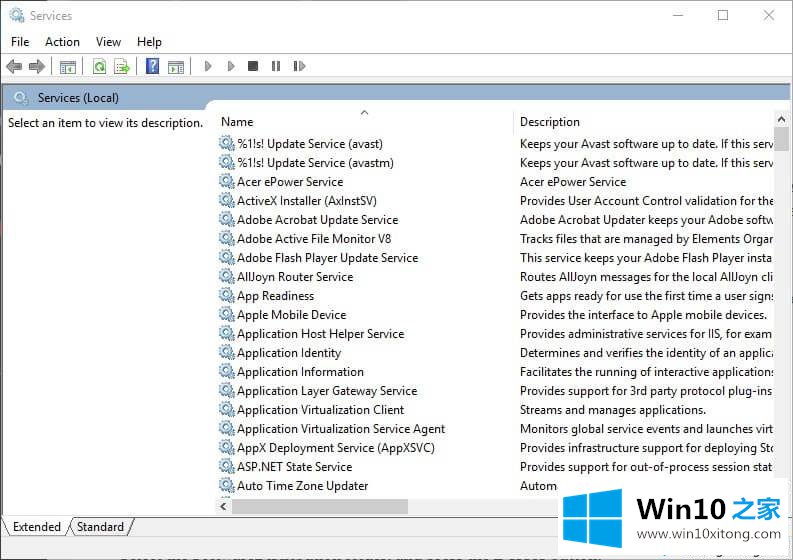Screen dimensions: 793x560
Task: Select Apple Mobile Device service
Action: point(291,315)
